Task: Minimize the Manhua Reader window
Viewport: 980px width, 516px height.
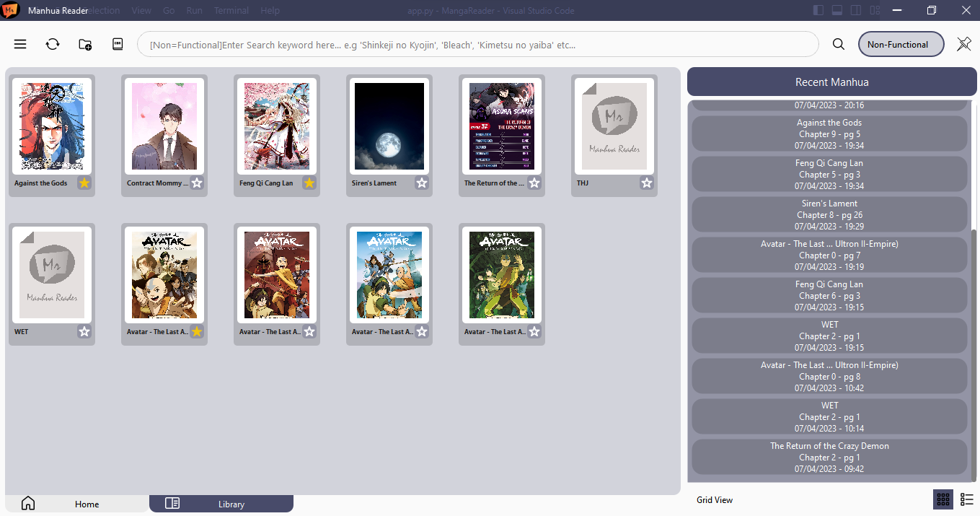Action: 897,10
